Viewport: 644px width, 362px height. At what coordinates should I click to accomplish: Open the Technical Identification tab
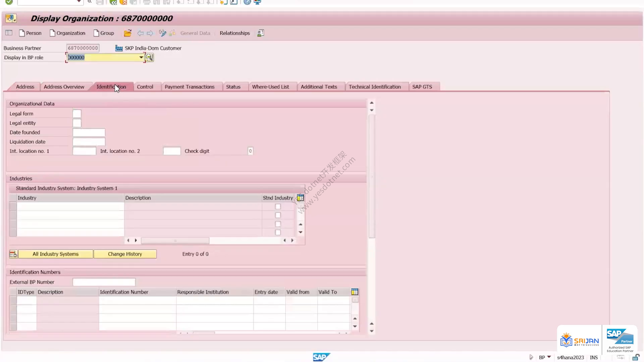coord(375,87)
